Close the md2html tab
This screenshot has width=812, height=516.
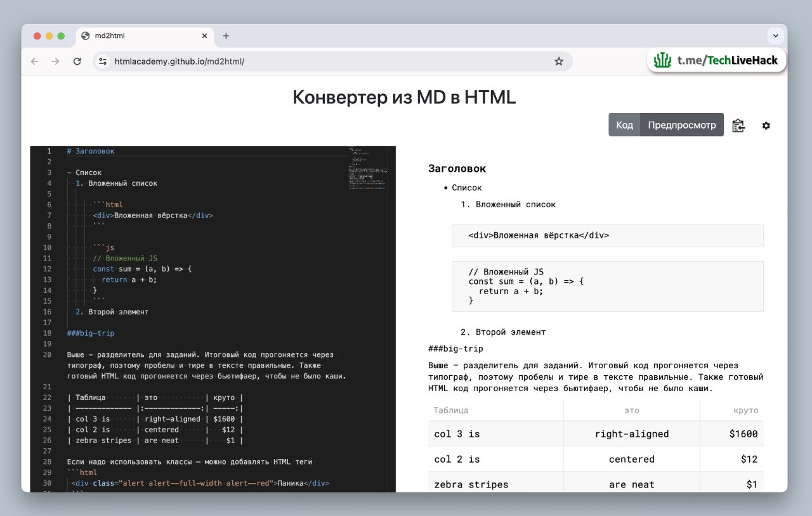[204, 36]
